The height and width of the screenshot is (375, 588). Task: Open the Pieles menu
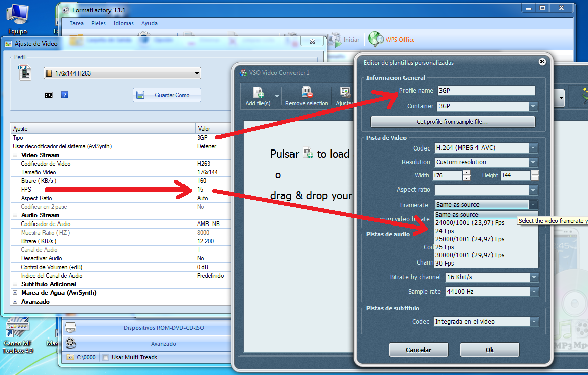point(99,23)
